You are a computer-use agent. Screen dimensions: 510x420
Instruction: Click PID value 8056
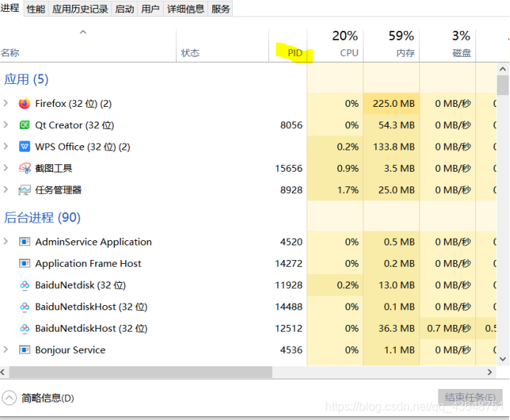pos(291,125)
